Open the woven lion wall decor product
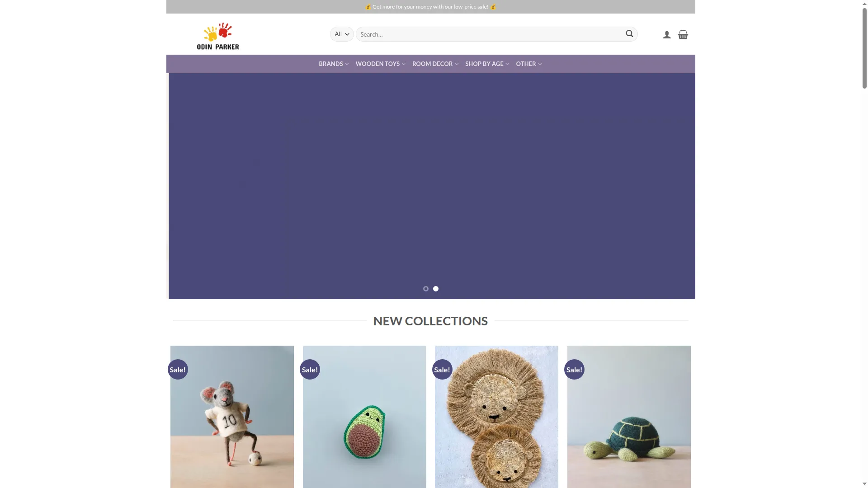Image resolution: width=868 pixels, height=488 pixels. (496, 417)
